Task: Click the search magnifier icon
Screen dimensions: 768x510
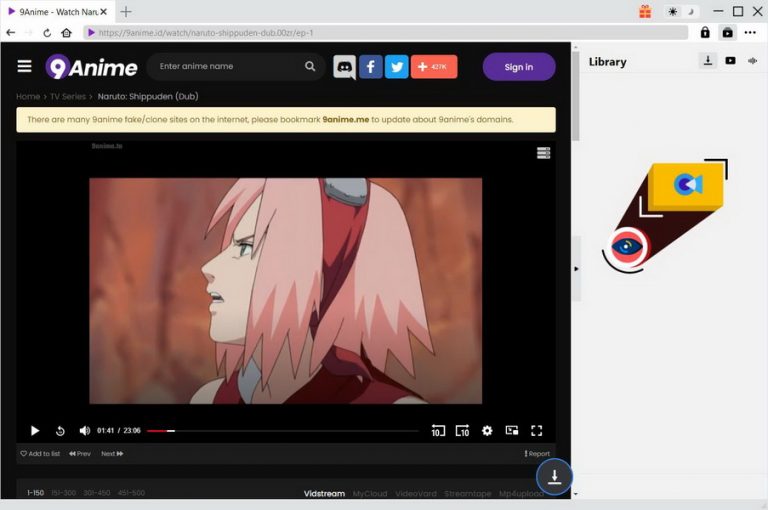Action: tap(310, 66)
